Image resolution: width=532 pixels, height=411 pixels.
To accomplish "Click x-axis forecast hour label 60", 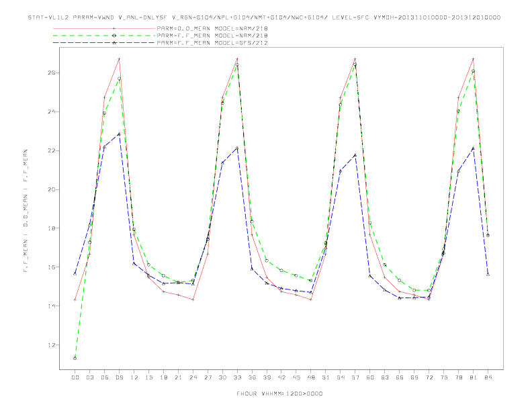I will point(370,377).
